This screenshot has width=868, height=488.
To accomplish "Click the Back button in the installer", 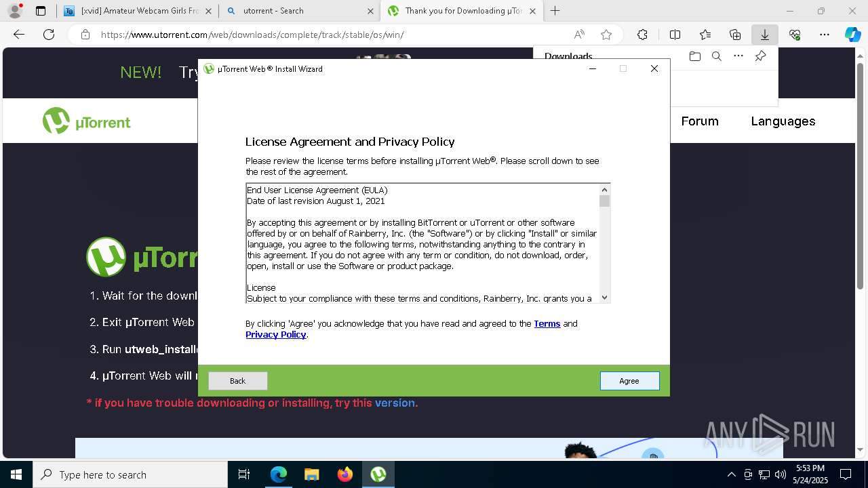I will [x=237, y=381].
